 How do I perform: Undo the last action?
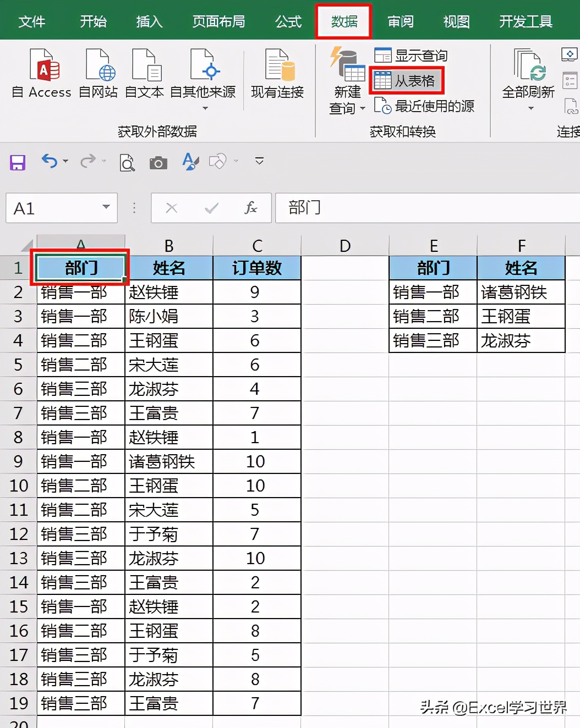pos(50,161)
